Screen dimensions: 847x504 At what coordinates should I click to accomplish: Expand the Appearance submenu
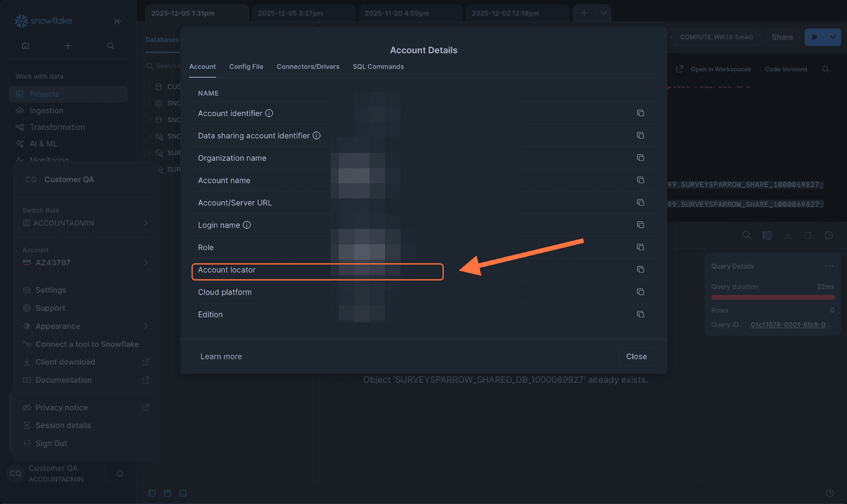coord(146,326)
